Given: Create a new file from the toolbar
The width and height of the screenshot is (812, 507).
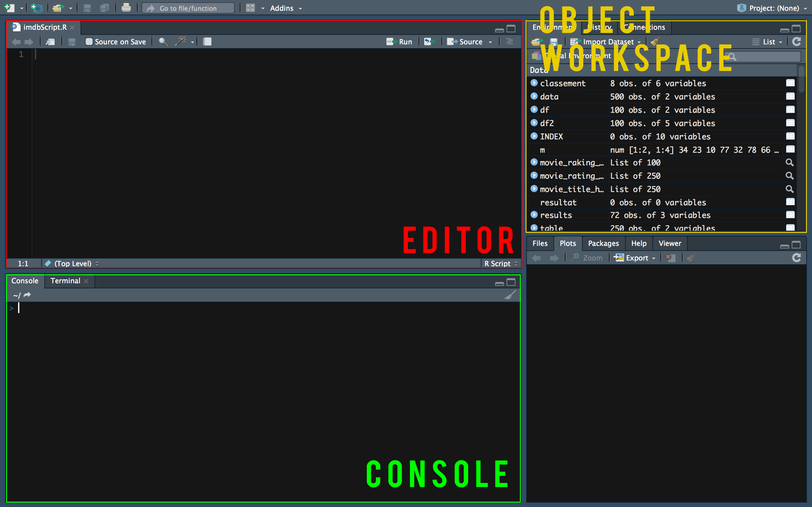Looking at the screenshot, I should 9,8.
